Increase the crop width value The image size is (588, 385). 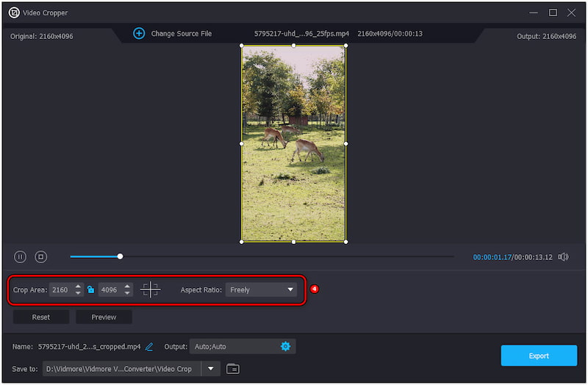point(78,287)
